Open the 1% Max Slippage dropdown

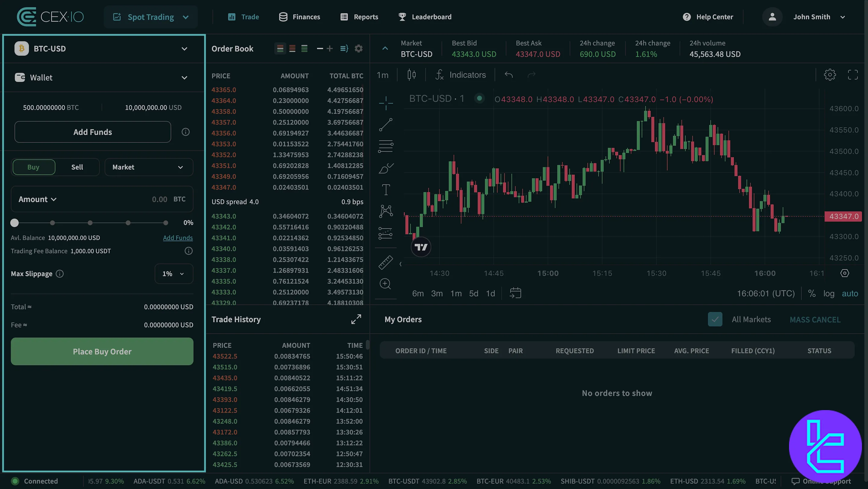click(x=174, y=274)
